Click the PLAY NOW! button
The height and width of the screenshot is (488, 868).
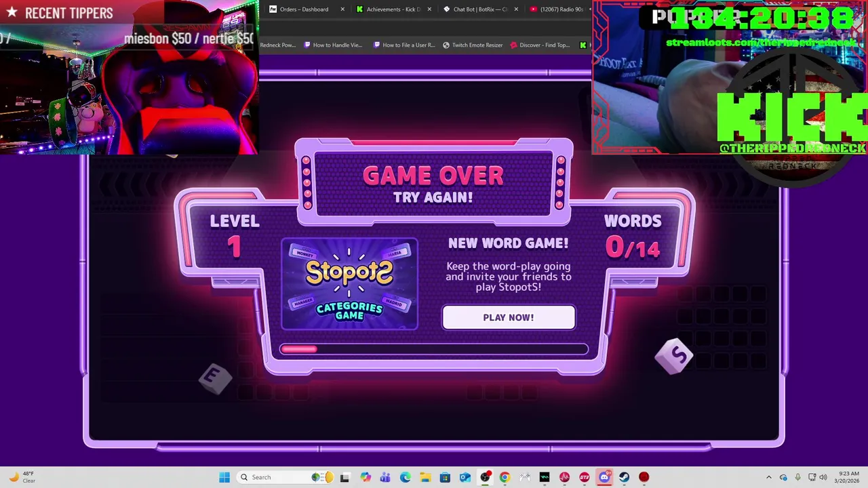click(509, 317)
